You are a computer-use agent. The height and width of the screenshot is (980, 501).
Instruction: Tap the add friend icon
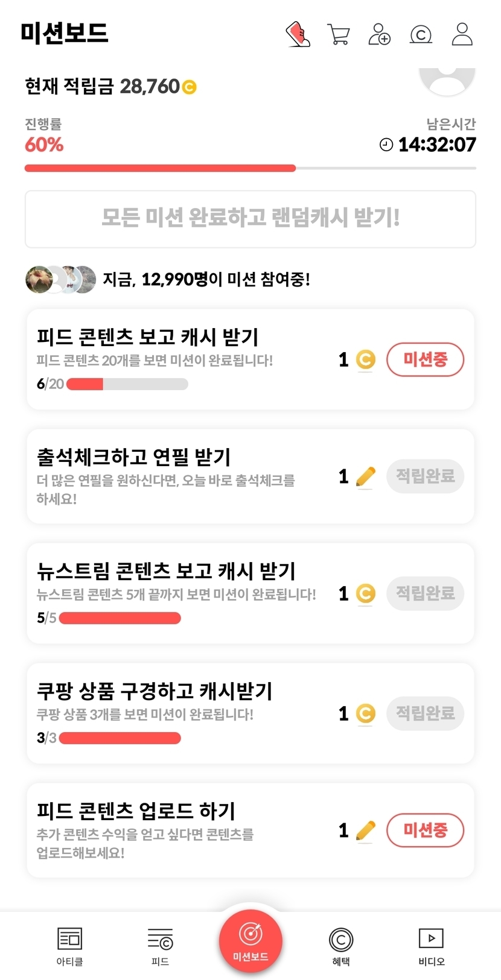(x=379, y=34)
